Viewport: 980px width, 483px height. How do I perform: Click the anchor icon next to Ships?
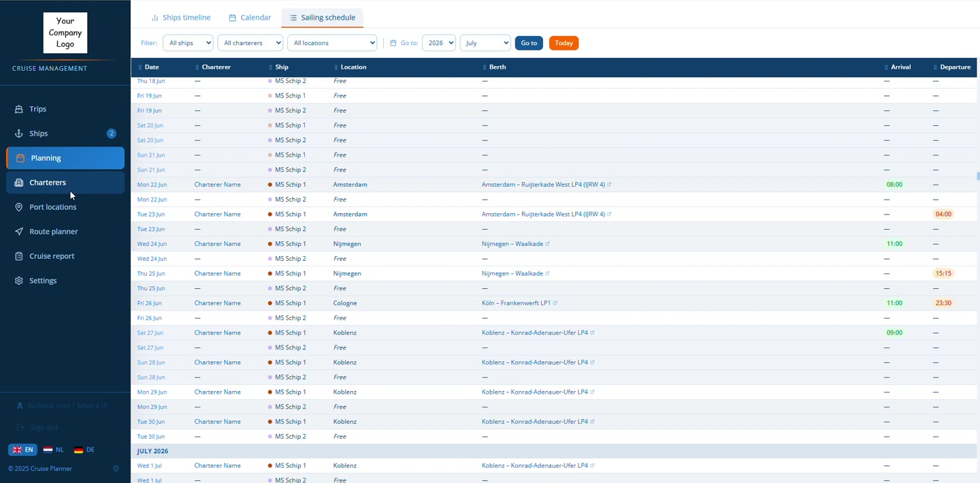19,134
